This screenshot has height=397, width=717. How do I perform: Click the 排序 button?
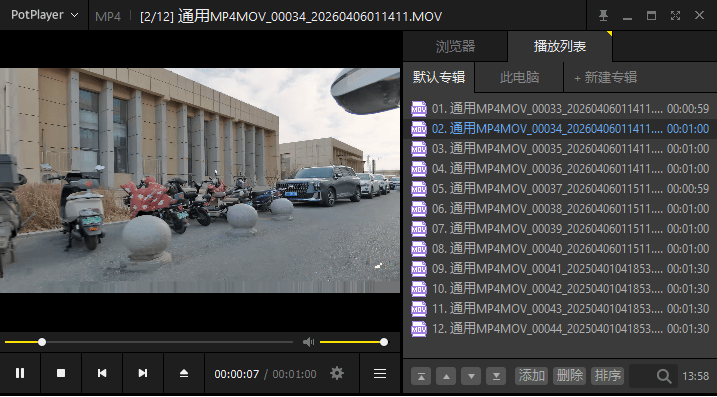tap(608, 376)
